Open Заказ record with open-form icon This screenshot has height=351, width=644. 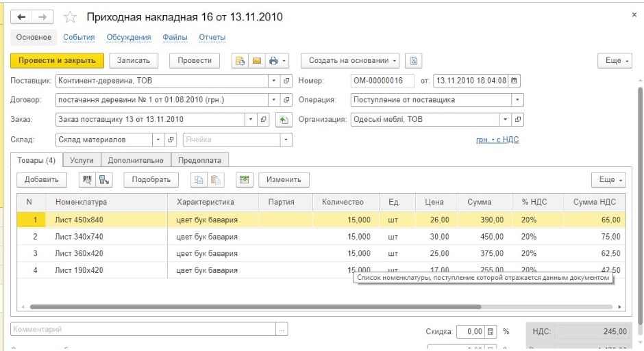(263, 119)
